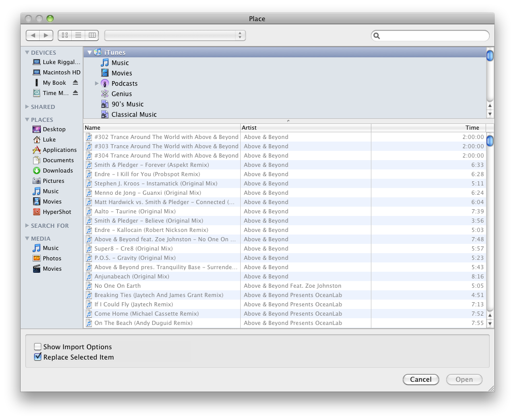Collapse the Places section

point(27,119)
